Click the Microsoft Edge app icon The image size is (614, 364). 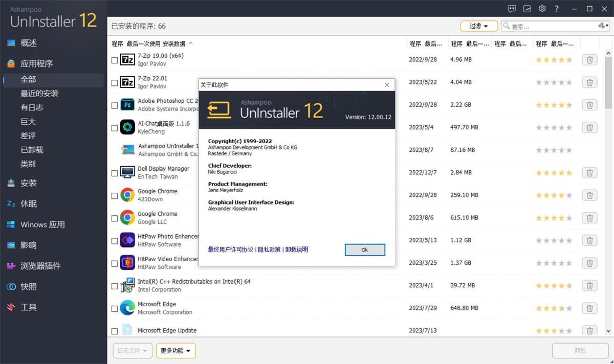[x=127, y=308]
